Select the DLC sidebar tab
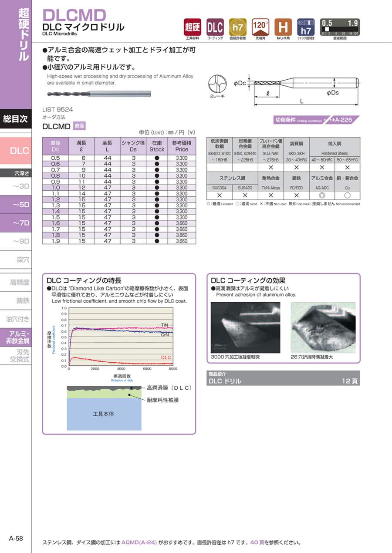The width and height of the screenshot is (392, 553). (x=16, y=151)
